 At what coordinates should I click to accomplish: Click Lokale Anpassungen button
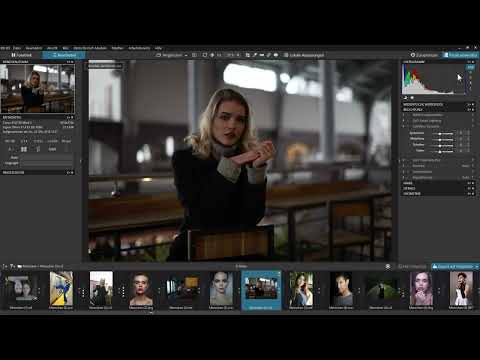point(304,55)
